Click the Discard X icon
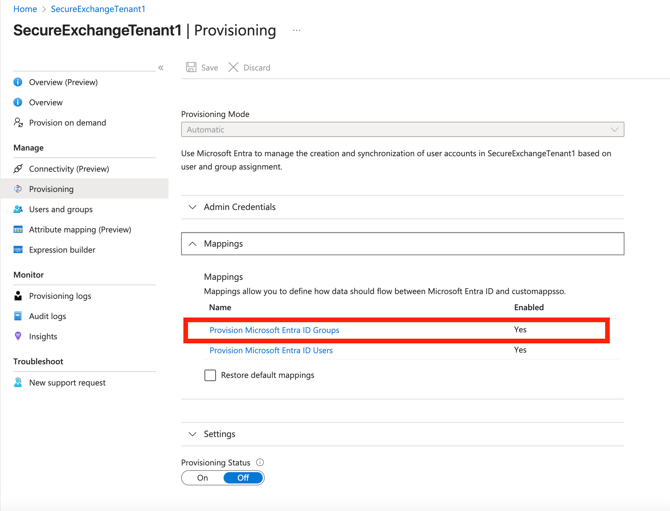The height and width of the screenshot is (511, 670). tap(233, 68)
